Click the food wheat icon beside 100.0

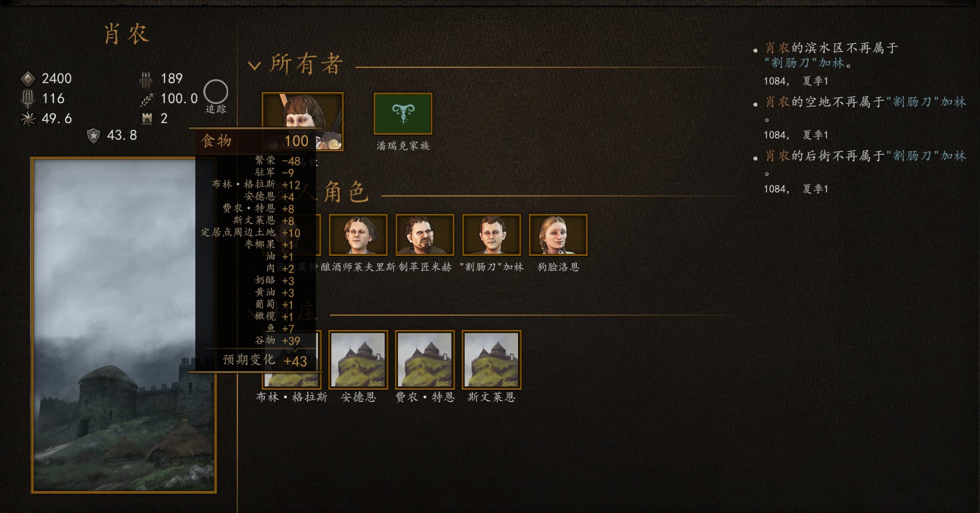[x=146, y=99]
